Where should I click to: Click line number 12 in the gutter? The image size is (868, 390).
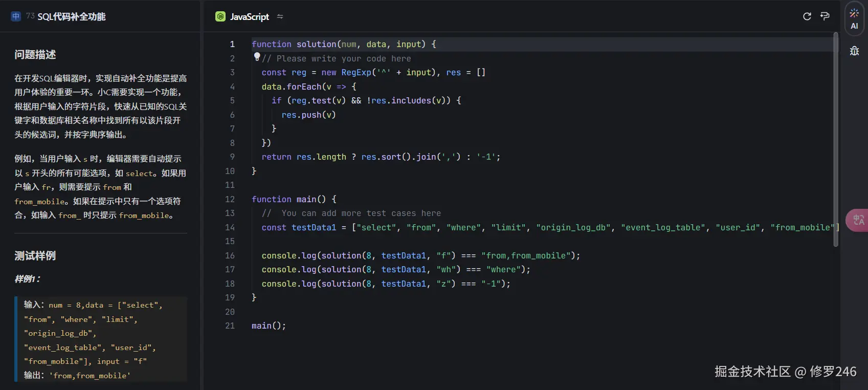[x=230, y=199]
